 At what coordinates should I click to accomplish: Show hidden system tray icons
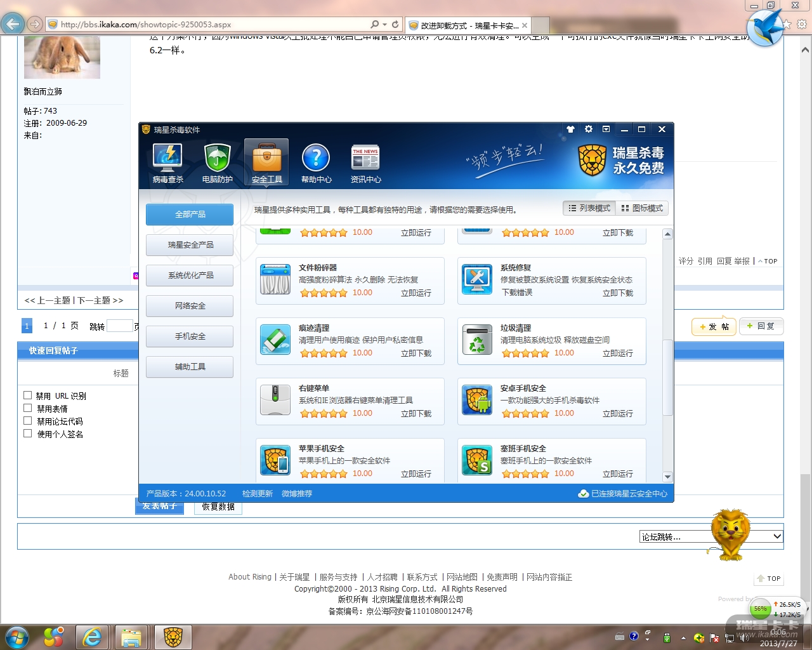coord(683,637)
